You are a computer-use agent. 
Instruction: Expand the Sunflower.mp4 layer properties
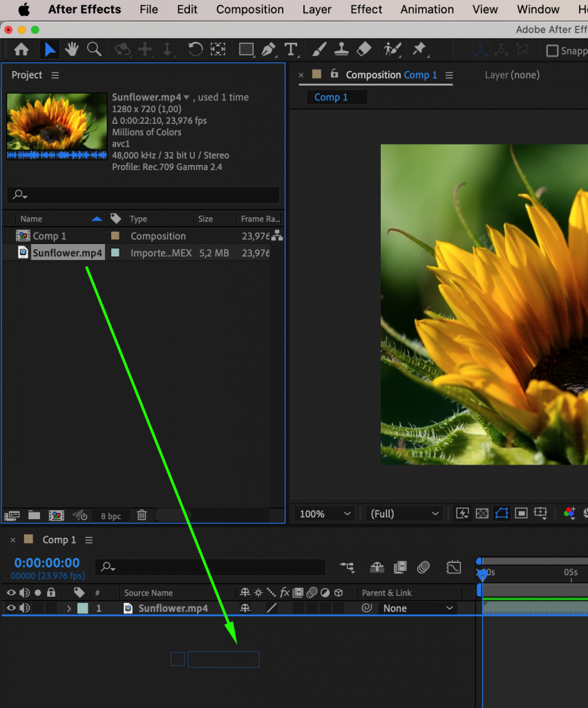[68, 608]
